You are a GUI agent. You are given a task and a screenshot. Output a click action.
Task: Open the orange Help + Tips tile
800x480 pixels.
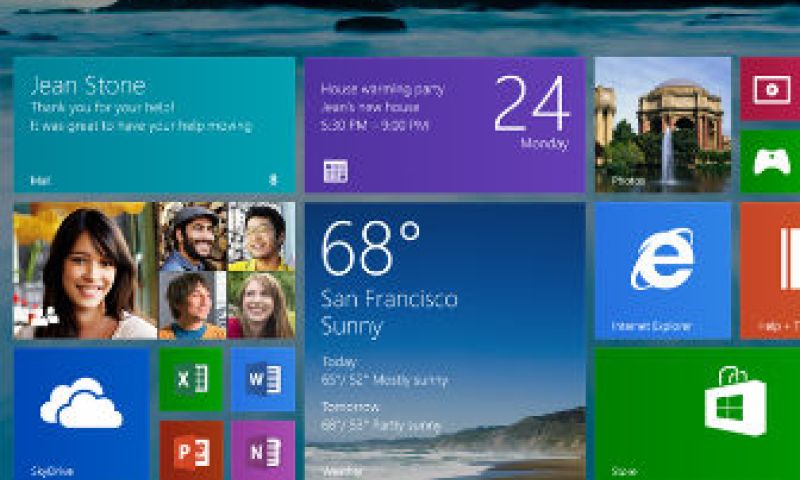[770, 271]
